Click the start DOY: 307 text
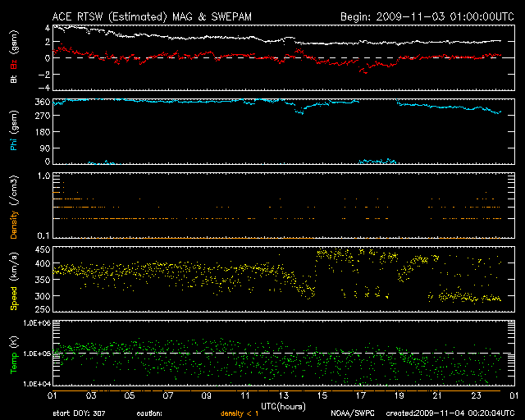Screen dimensions: 525x420 coord(78,413)
